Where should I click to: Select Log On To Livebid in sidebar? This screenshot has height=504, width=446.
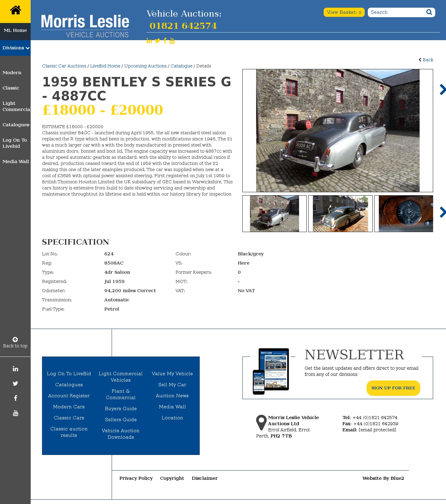tap(15, 143)
